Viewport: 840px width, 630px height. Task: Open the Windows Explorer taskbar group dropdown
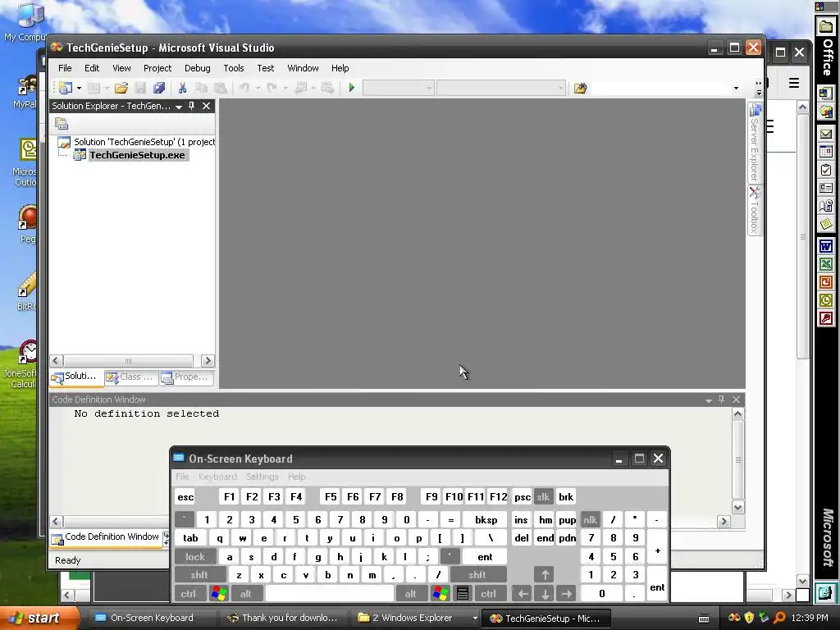pos(475,618)
